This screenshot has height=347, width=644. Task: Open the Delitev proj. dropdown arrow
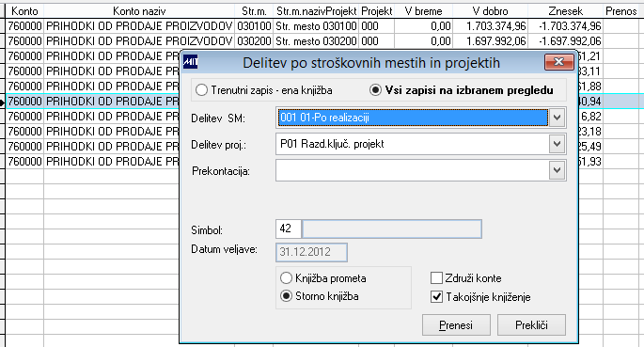pos(557,144)
